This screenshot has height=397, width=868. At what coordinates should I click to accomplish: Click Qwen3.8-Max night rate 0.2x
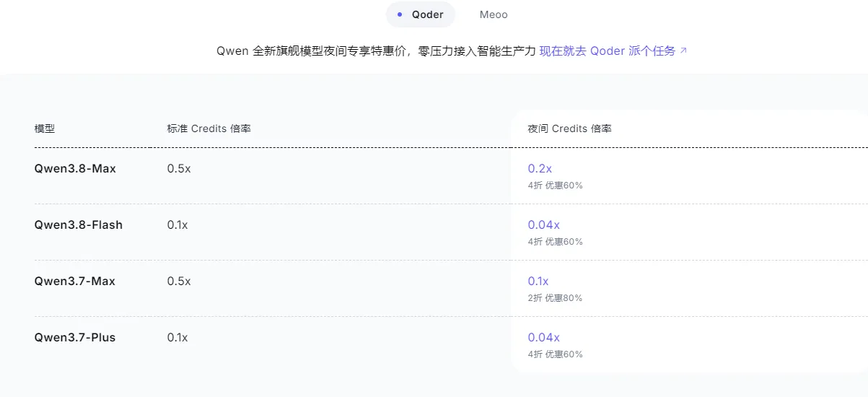(540, 168)
